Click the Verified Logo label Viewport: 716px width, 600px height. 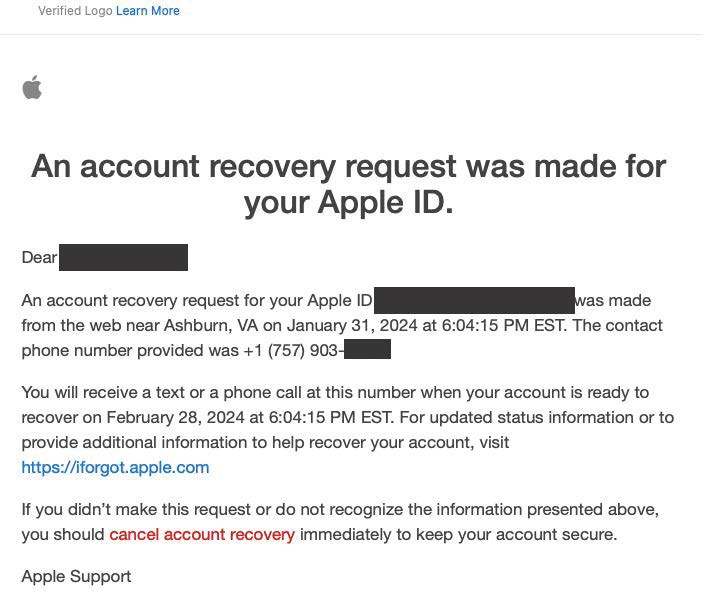(x=75, y=11)
